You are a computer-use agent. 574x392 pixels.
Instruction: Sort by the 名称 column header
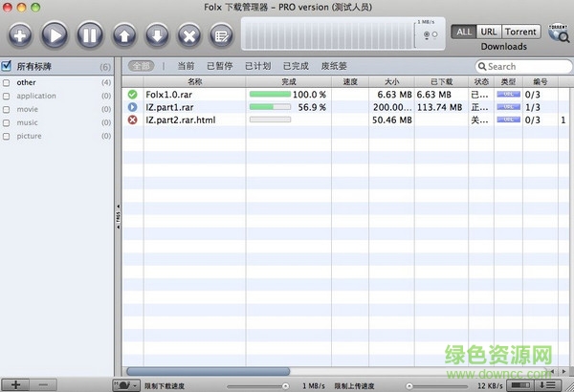point(195,81)
